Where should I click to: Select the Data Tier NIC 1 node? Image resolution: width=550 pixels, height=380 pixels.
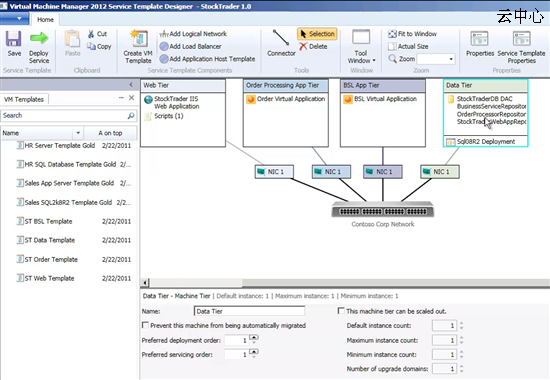[440, 172]
